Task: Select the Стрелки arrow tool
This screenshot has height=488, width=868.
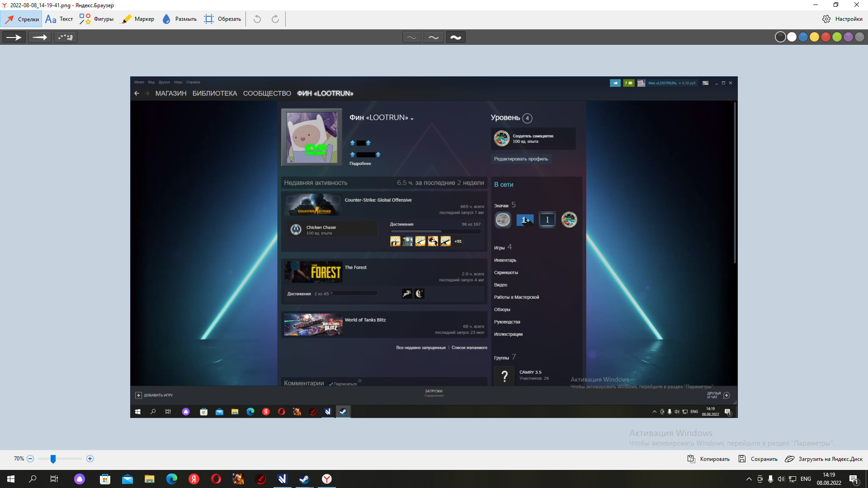Action: click(x=22, y=19)
